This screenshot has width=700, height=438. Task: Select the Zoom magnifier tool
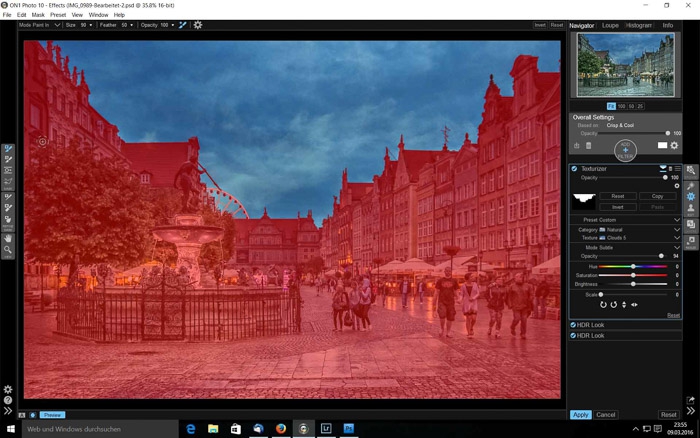tap(8, 250)
